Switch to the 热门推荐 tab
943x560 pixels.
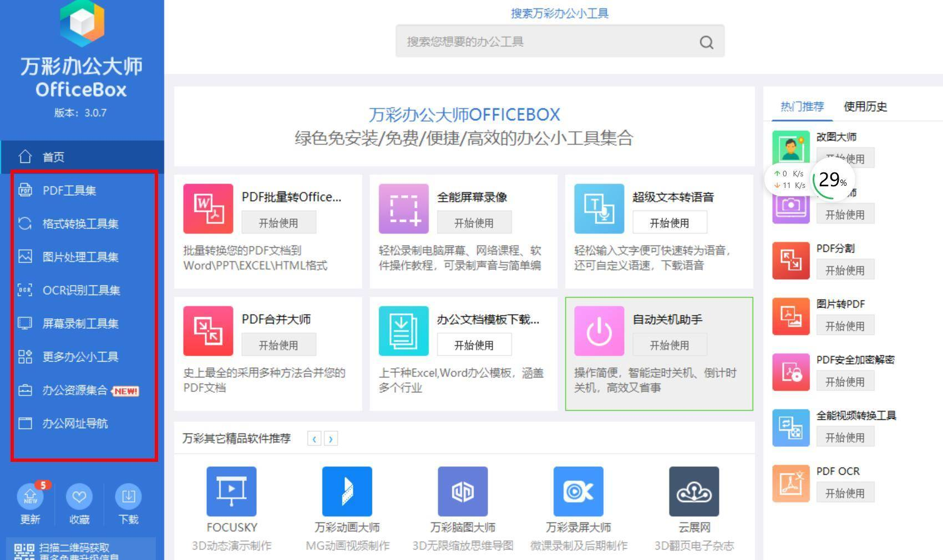[x=802, y=106]
